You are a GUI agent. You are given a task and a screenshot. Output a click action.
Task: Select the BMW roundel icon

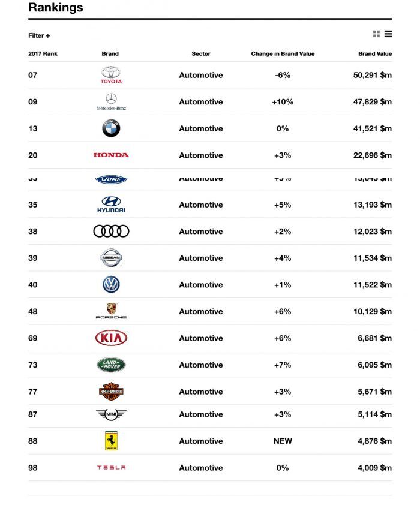[x=110, y=128]
